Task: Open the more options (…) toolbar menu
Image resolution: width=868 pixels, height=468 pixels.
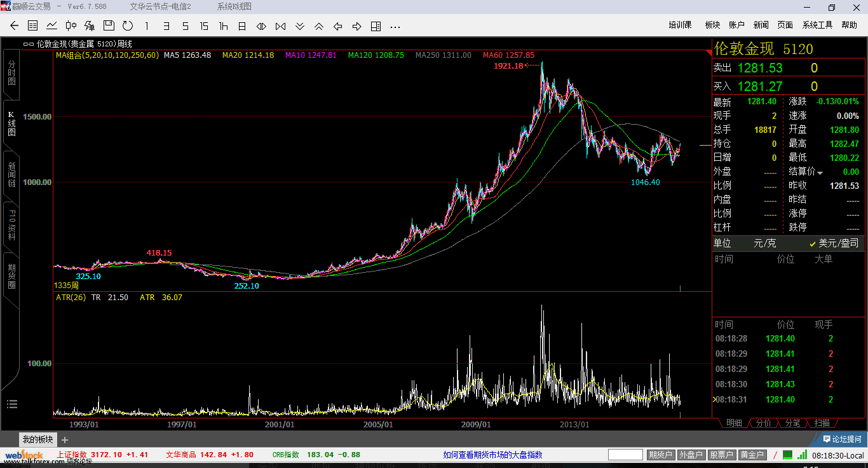Action: click(x=395, y=27)
